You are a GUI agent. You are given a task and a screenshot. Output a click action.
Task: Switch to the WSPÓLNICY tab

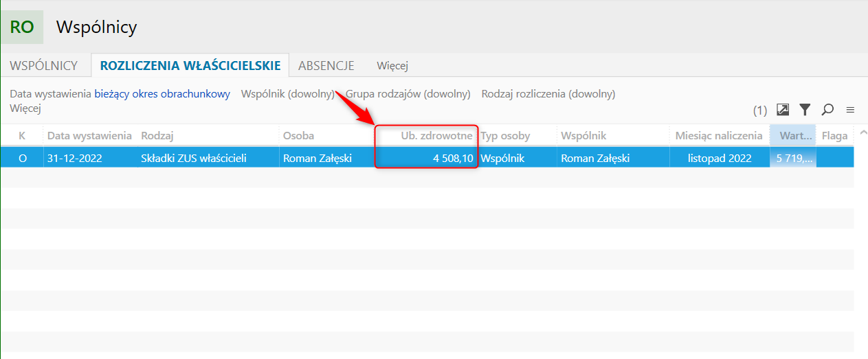44,66
